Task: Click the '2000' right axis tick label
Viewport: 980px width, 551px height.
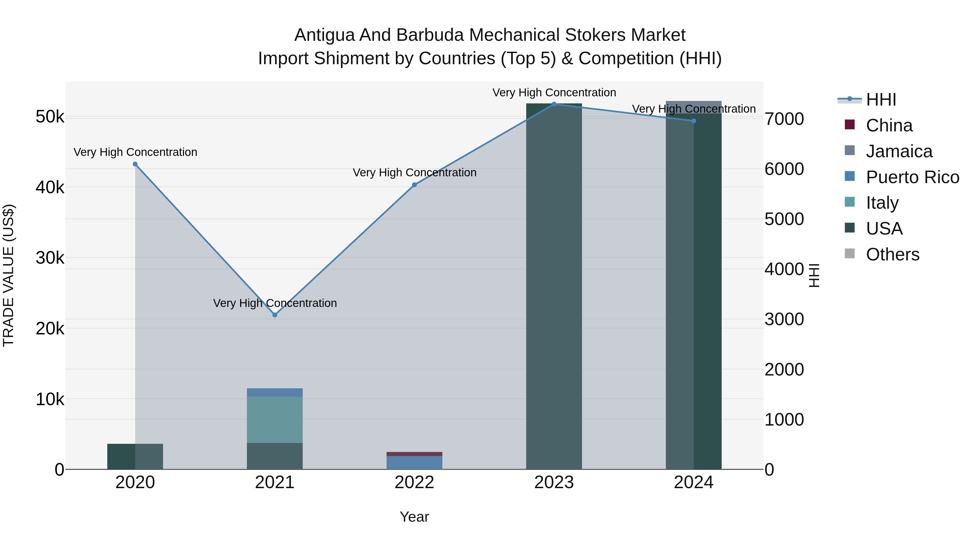Action: [785, 370]
